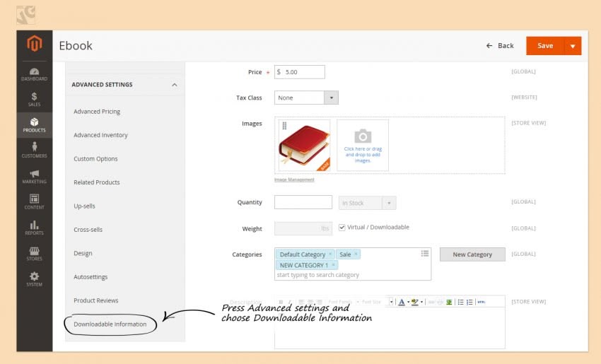
Task: Remove the NEW CATEGORY 1 tag
Action: [x=333, y=265]
